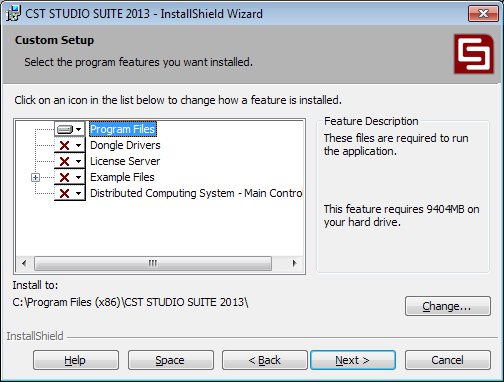Screen dimensions: 504x382
Task: Click the red X icon beside Dongle Drivers
Action: (x=64, y=145)
